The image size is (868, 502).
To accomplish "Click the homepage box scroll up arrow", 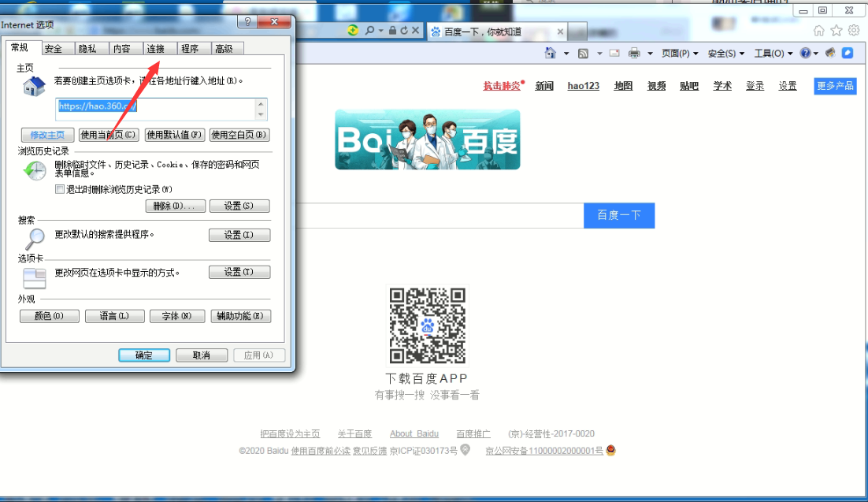I will 261,104.
